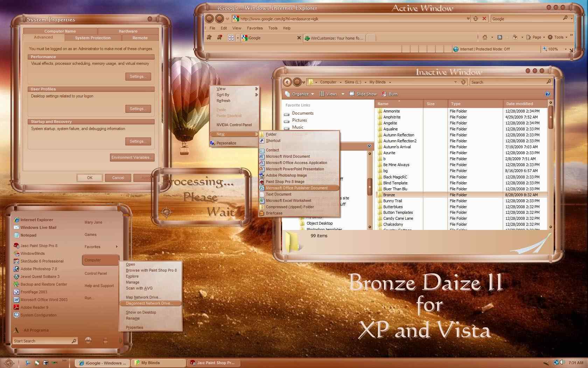Click the explorer help question mark icon
Screen dimensions: 588x368
(547, 94)
